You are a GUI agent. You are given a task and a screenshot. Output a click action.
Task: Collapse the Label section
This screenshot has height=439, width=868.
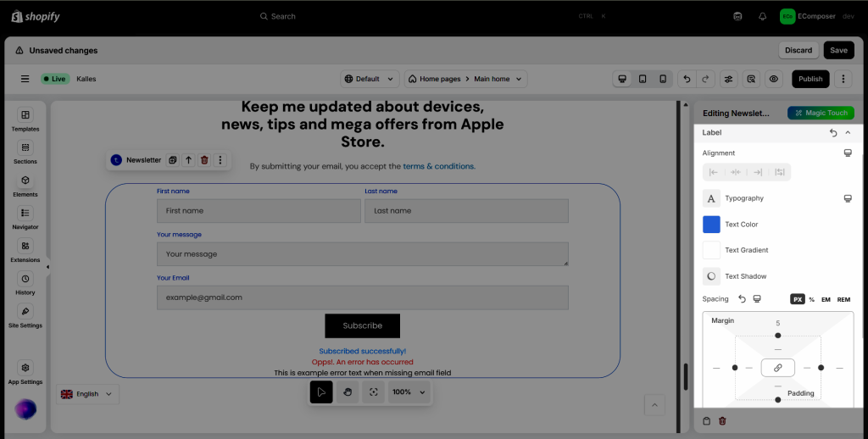(848, 133)
